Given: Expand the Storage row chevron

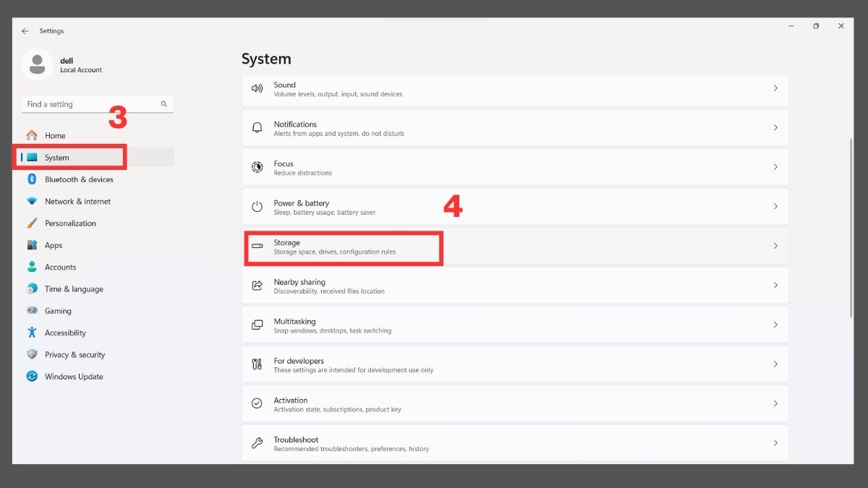Looking at the screenshot, I should pyautogui.click(x=775, y=246).
